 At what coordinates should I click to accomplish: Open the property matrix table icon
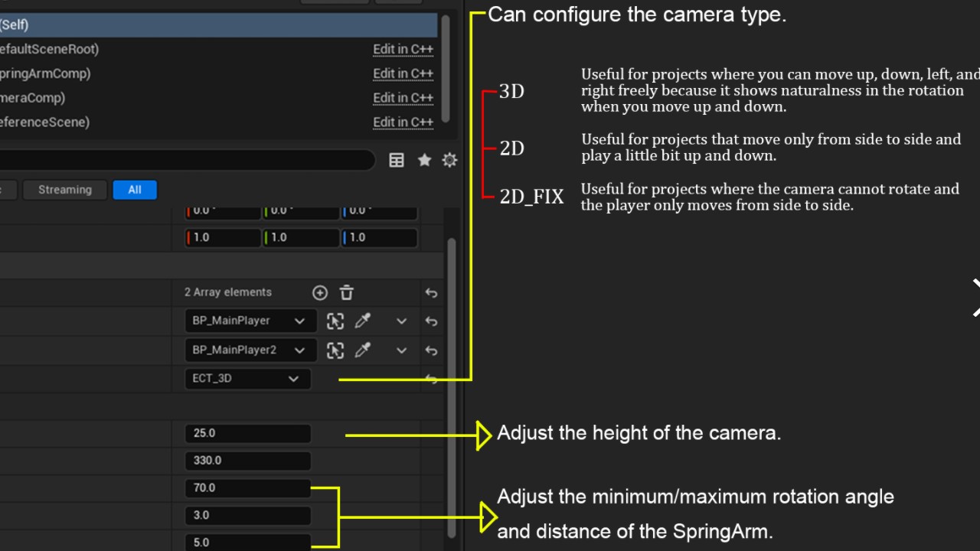point(397,160)
